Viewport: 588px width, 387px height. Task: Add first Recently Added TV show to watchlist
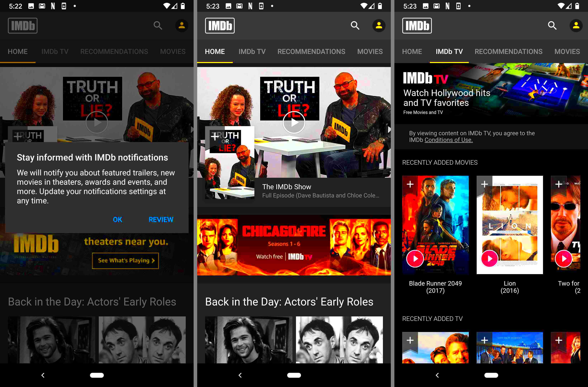(410, 340)
